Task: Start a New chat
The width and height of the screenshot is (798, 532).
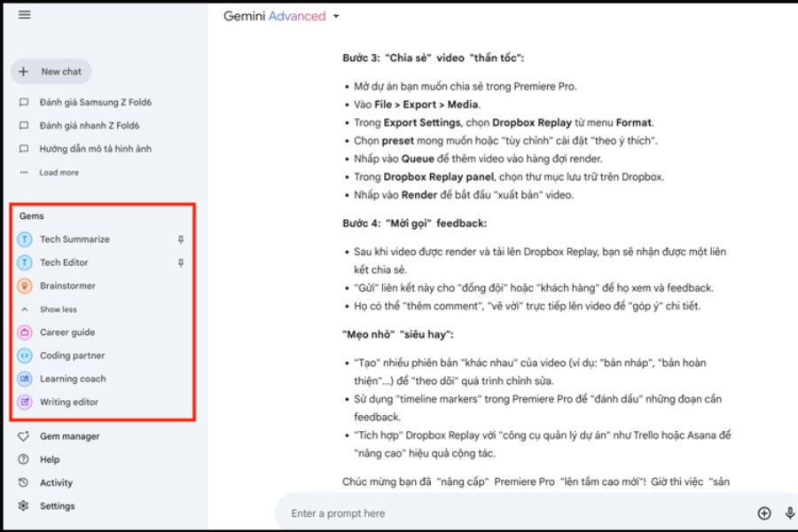Action: pos(51,72)
